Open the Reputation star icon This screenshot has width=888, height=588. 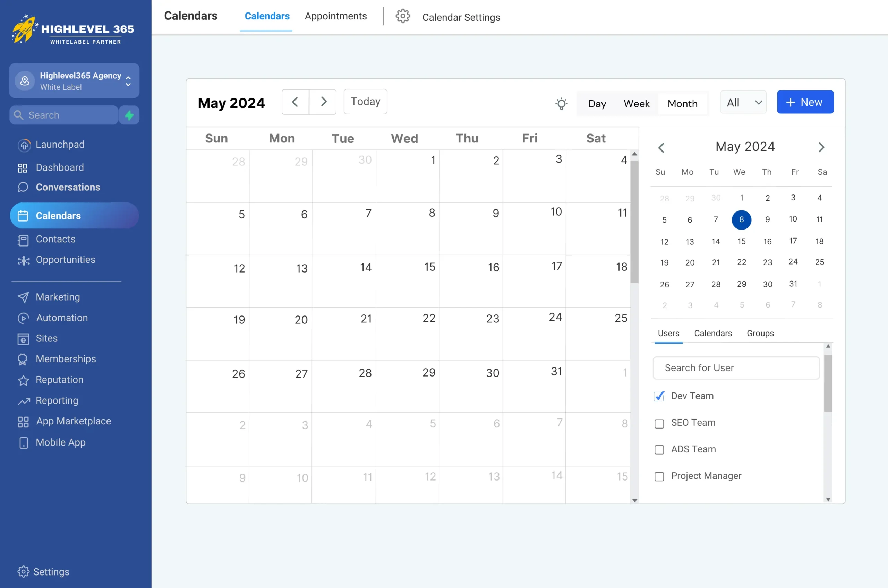click(23, 380)
